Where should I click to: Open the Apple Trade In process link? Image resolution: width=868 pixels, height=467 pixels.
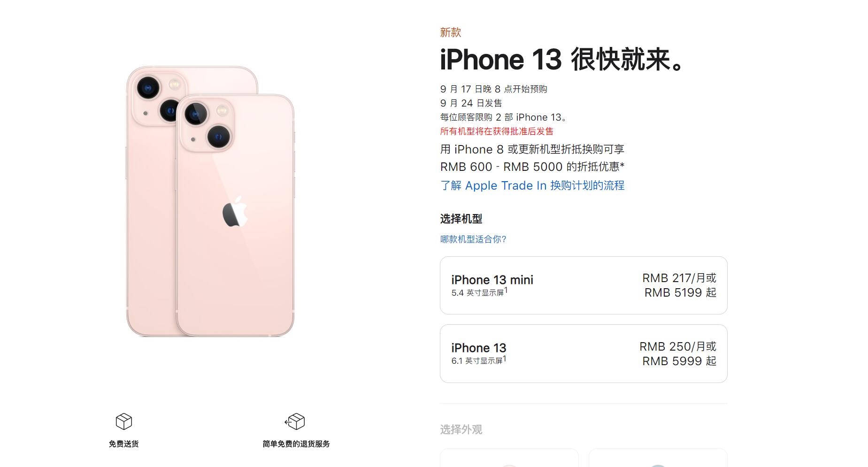point(532,185)
